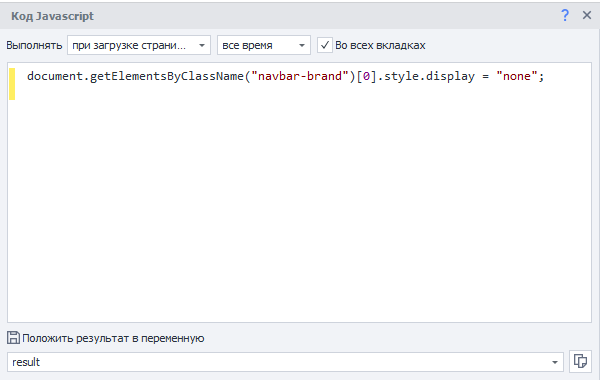Click the copy variable icon beside result
The height and width of the screenshot is (380, 600).
580,361
